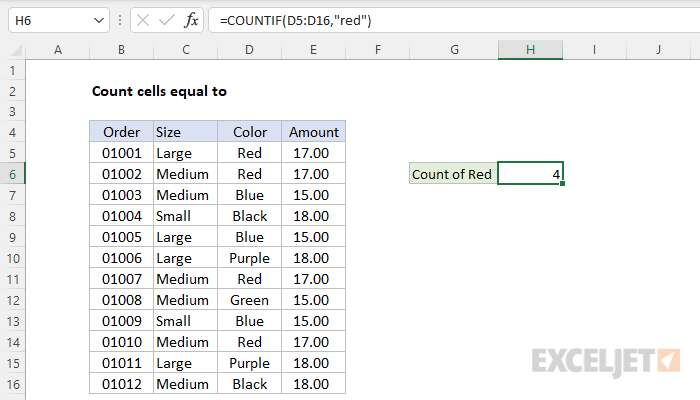This screenshot has height=400, width=700.
Task: Select column E header
Action: (x=313, y=50)
